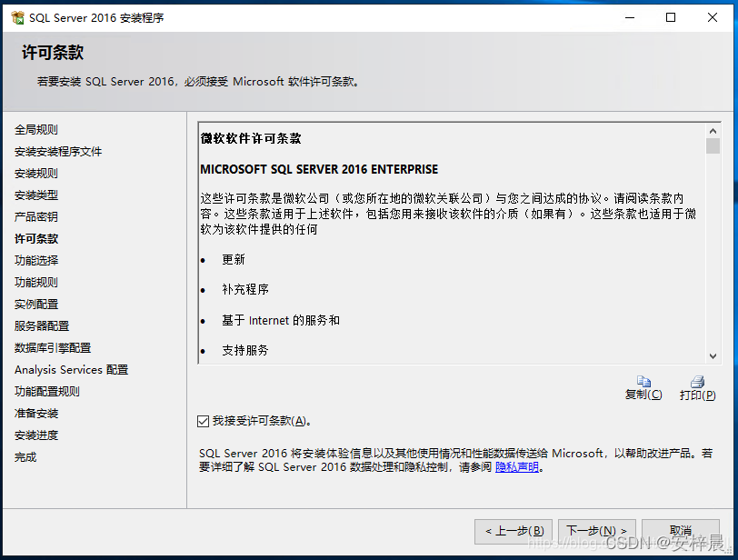Select 功能选择 step on the left

tap(36, 260)
